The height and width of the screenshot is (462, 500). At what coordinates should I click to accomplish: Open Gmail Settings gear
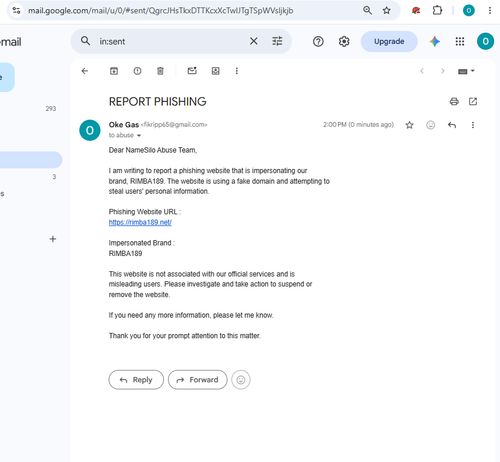coord(344,41)
